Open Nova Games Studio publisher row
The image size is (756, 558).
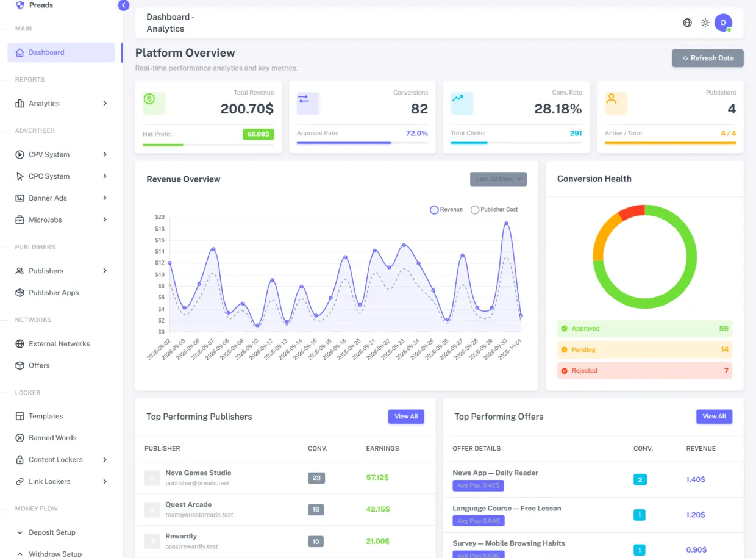(285, 478)
